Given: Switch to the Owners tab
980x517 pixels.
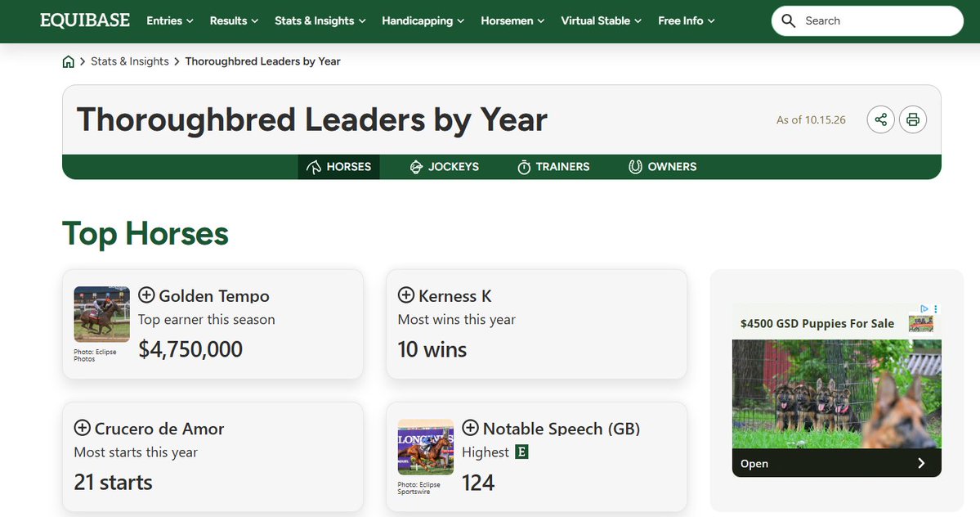Looking at the screenshot, I should point(663,167).
